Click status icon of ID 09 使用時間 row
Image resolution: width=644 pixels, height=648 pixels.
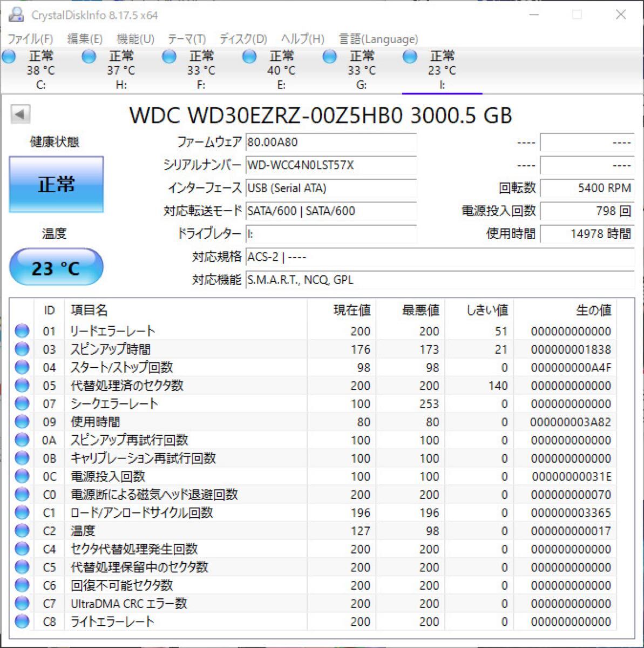22,422
